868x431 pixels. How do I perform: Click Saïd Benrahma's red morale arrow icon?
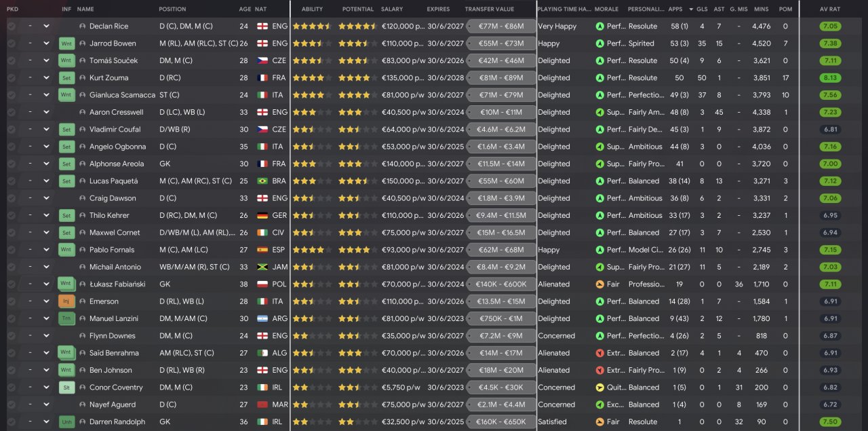[599, 353]
